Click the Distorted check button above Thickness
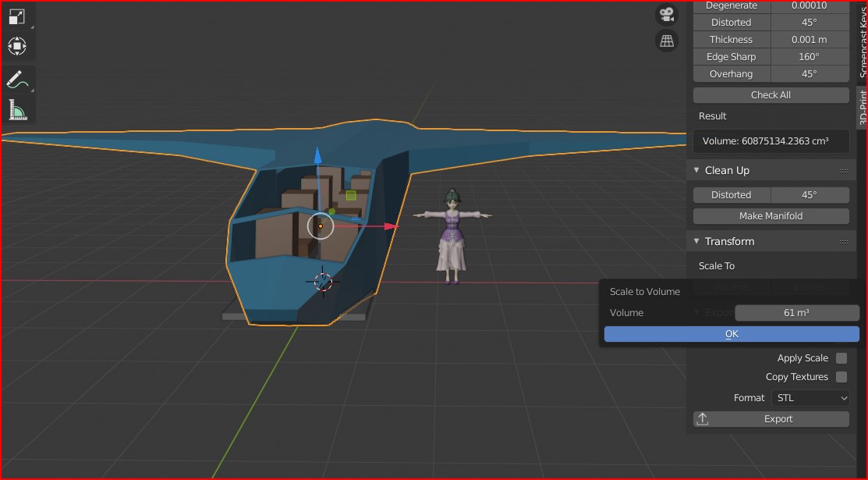Image resolution: width=868 pixels, height=480 pixels. (732, 22)
